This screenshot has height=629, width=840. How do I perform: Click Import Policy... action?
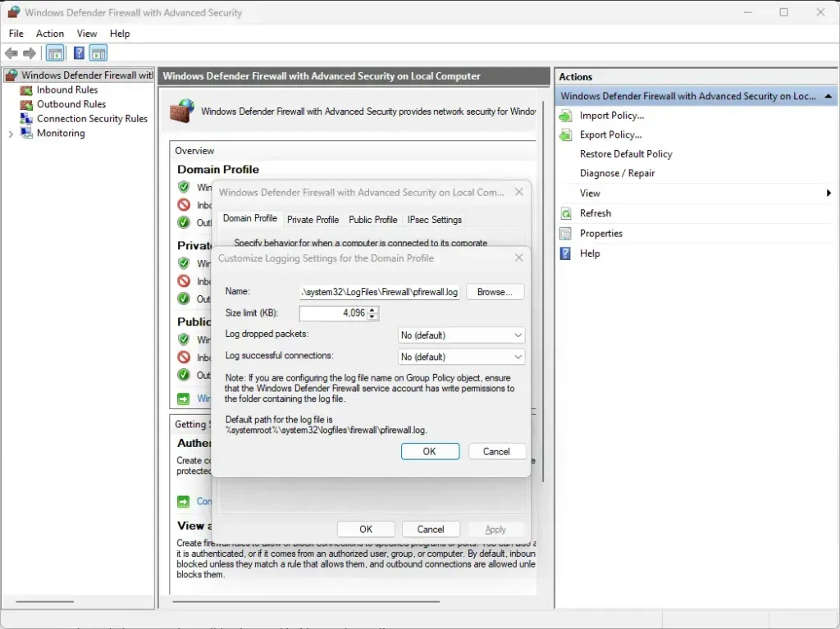tap(612, 116)
